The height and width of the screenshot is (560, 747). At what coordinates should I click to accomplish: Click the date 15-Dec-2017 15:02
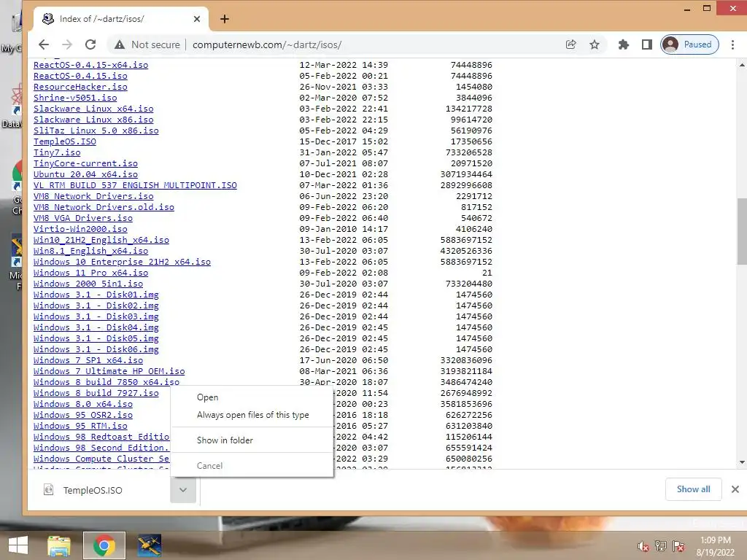(344, 141)
